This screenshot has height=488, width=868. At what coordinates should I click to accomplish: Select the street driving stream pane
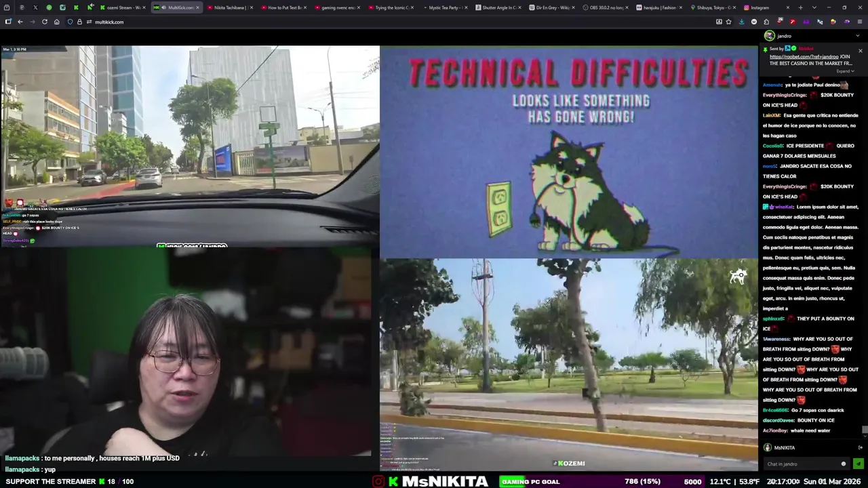tap(190, 146)
